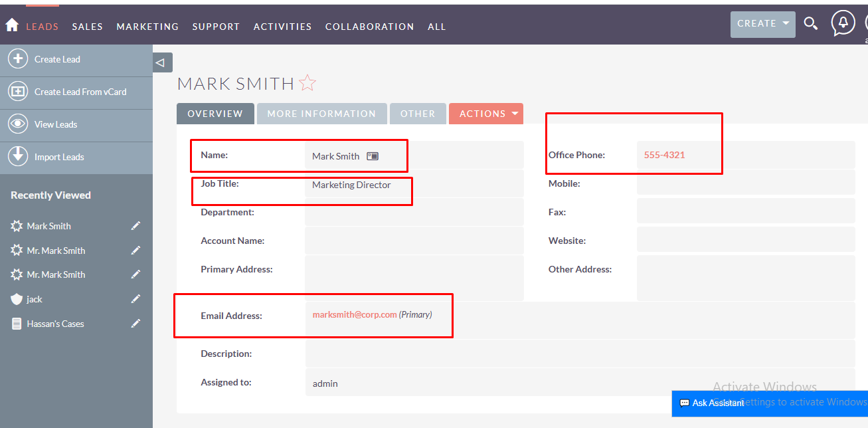This screenshot has height=428, width=868.
Task: Edit Hassan's Cases using pencil icon
Action: pos(136,324)
